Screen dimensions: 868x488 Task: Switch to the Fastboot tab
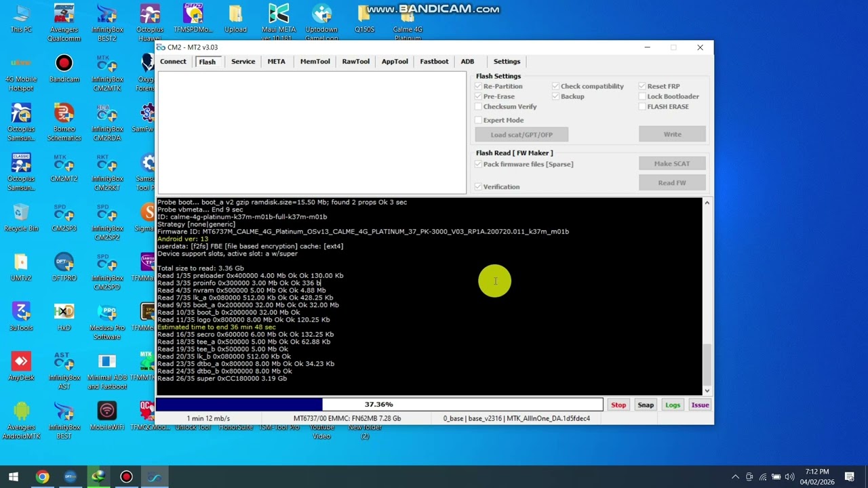coord(434,62)
